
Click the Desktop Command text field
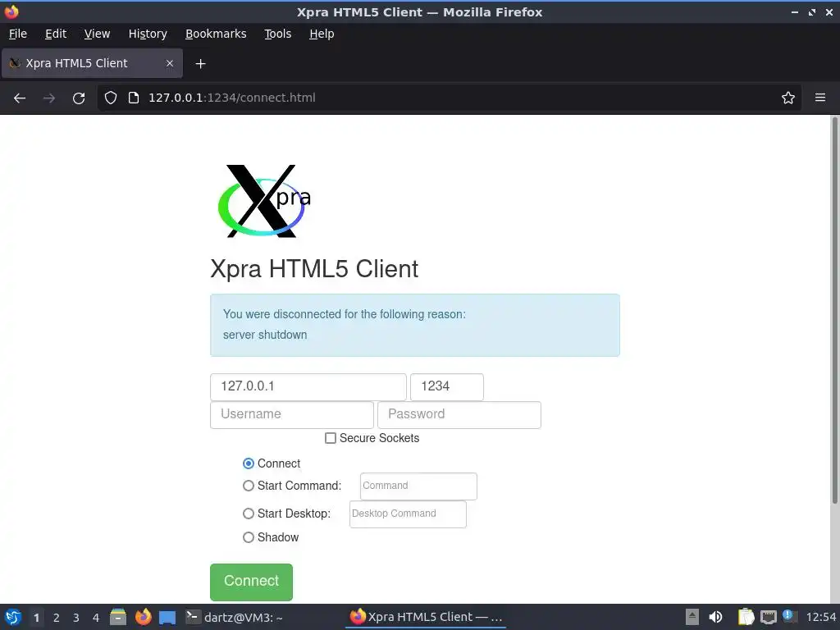[x=408, y=514]
